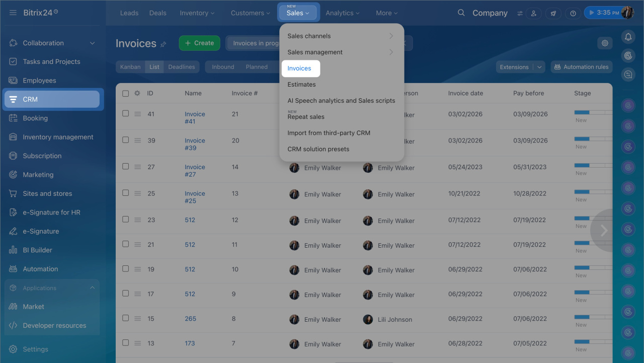
Task: Pin the Invoices page with the pin icon
Action: pos(163,44)
